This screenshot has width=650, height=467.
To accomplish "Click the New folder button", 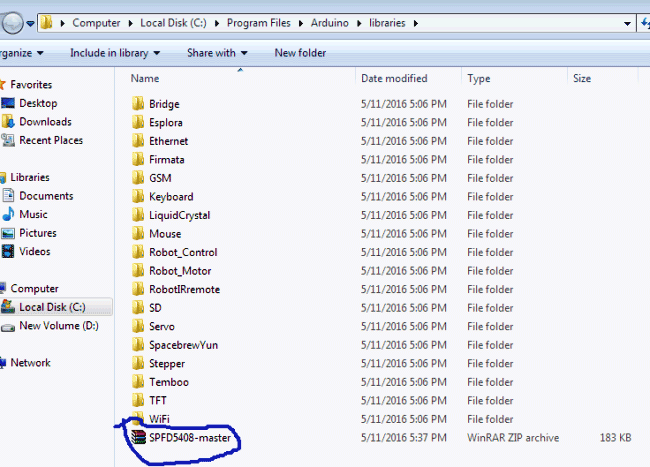I will tap(299, 53).
